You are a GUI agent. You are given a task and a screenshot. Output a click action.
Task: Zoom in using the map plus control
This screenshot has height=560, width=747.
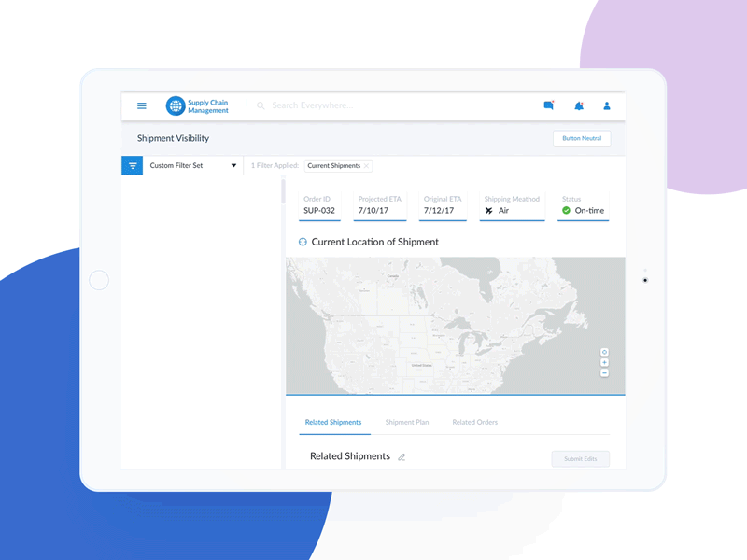pyautogui.click(x=604, y=362)
